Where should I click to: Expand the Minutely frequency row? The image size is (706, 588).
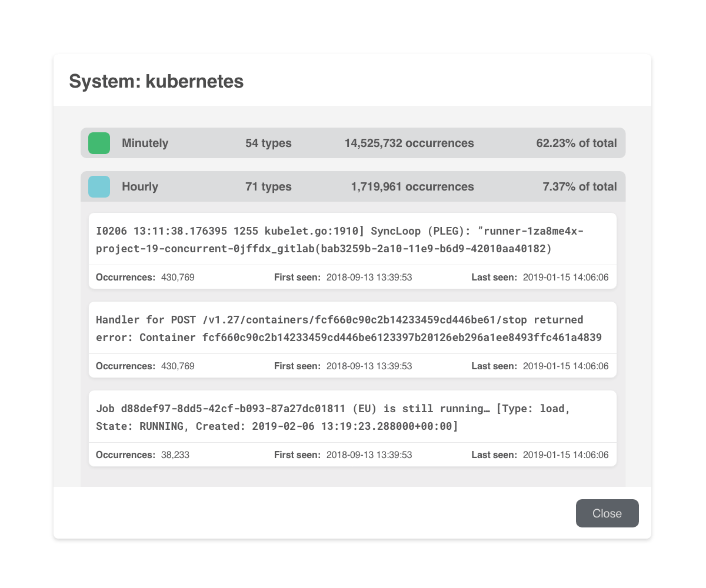353,143
